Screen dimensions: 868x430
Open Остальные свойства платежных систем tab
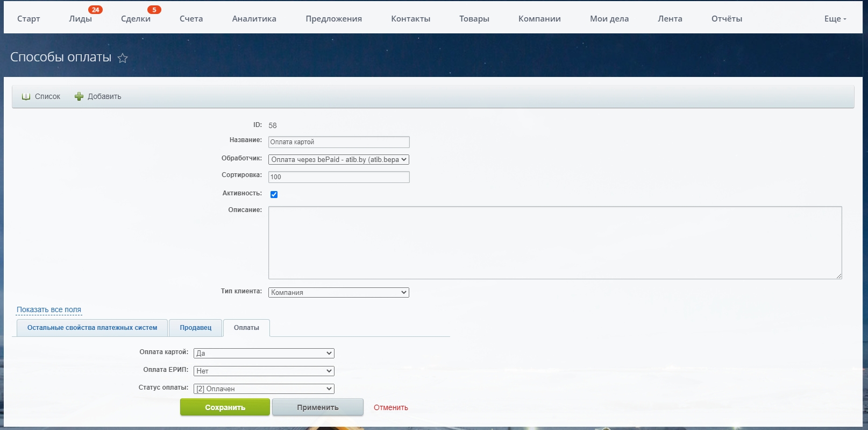[92, 328]
